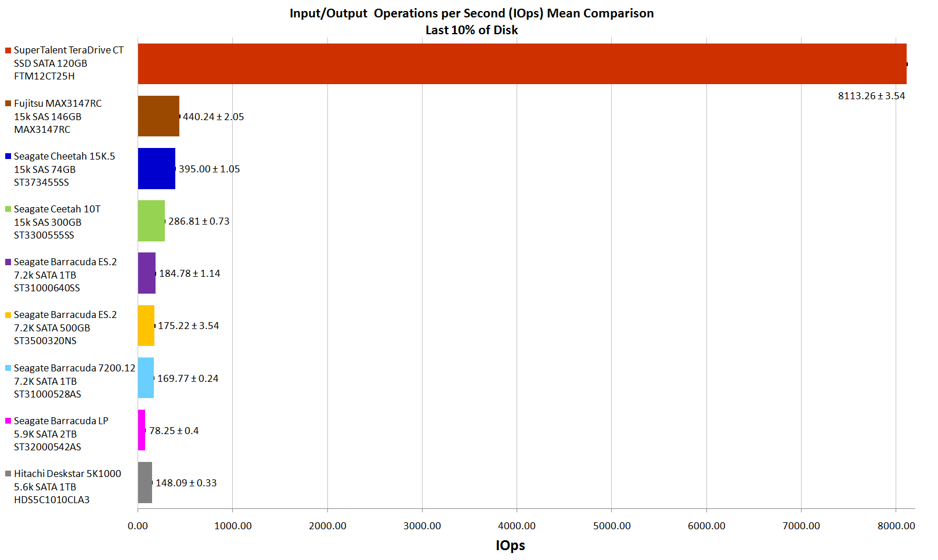Click the magenta Seagate Barracuda LP legend swatch

8,421
